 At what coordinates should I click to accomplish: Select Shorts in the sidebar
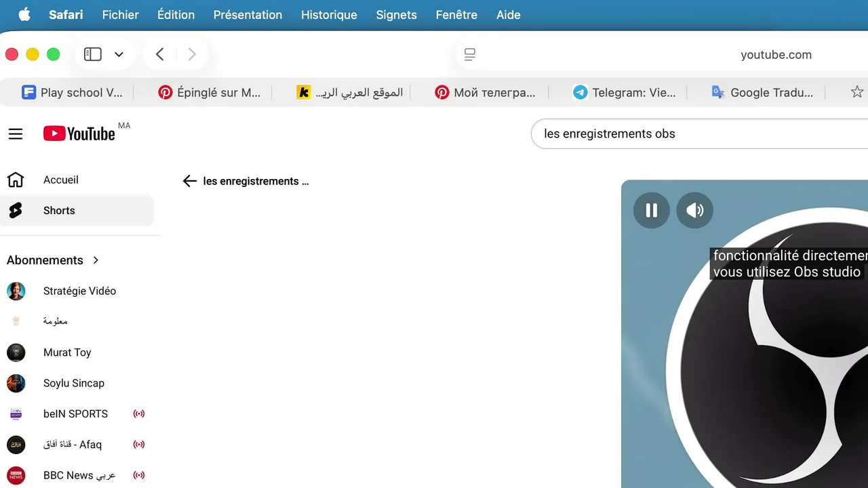(77, 211)
